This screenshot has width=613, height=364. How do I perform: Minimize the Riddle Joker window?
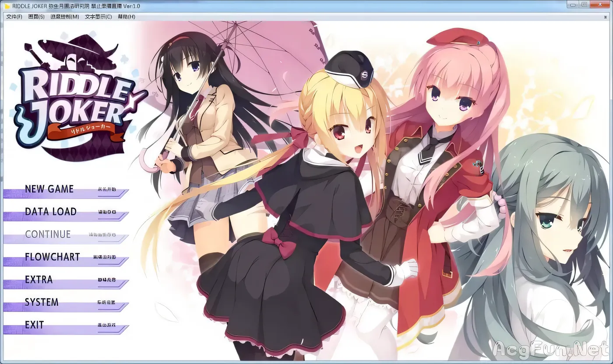[572, 4]
